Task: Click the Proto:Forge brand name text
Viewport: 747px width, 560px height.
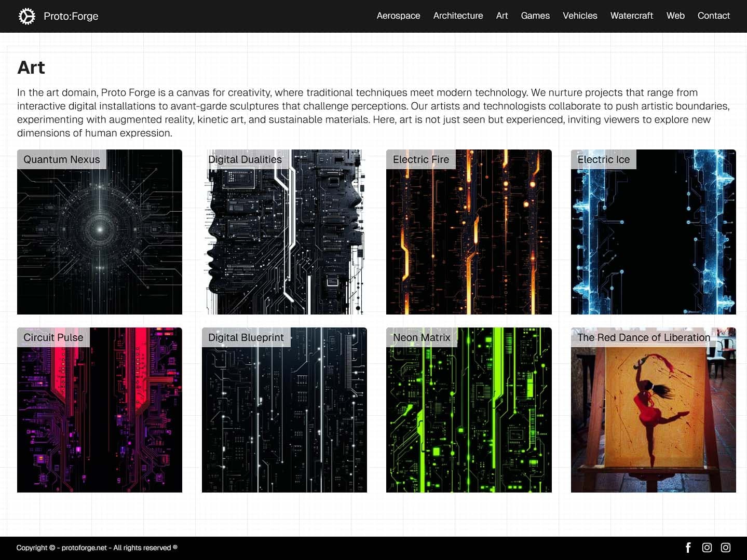Action: click(x=71, y=16)
